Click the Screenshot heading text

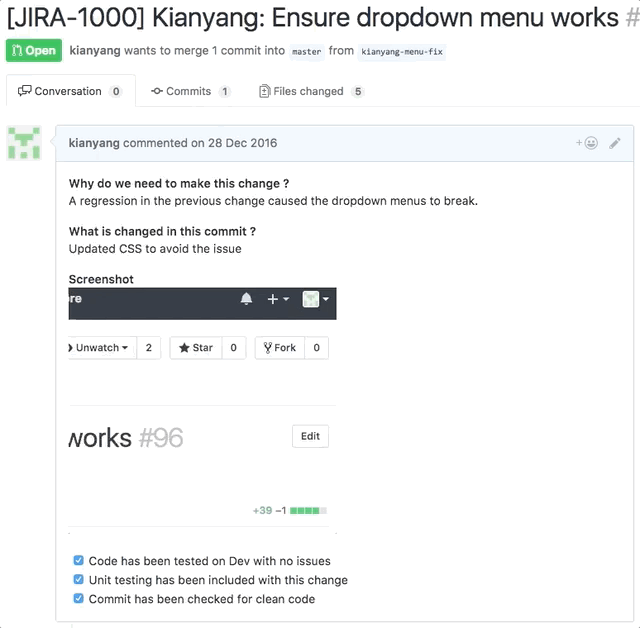pyautogui.click(x=101, y=279)
